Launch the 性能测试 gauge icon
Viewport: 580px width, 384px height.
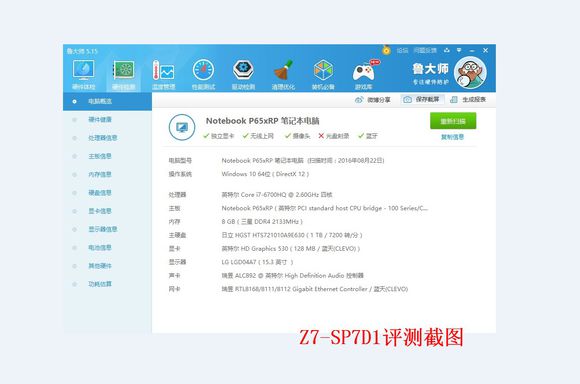[203, 74]
